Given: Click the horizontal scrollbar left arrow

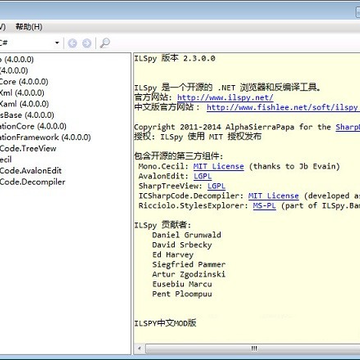Looking at the screenshot, I should click(x=140, y=349).
